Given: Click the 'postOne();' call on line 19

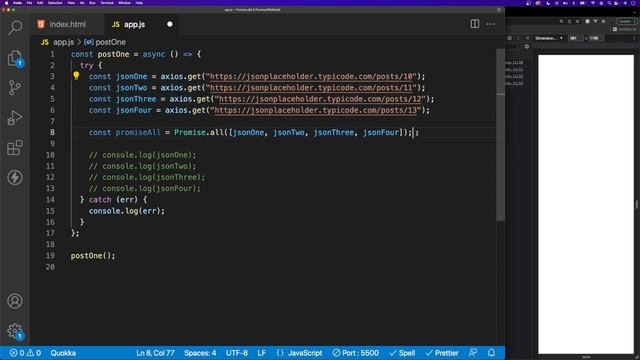Looking at the screenshot, I should (x=93, y=256).
